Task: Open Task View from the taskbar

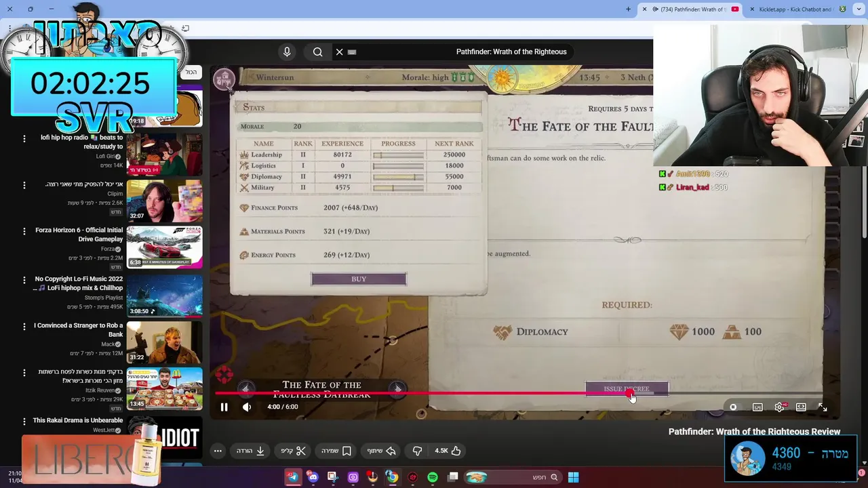Action: point(453,477)
